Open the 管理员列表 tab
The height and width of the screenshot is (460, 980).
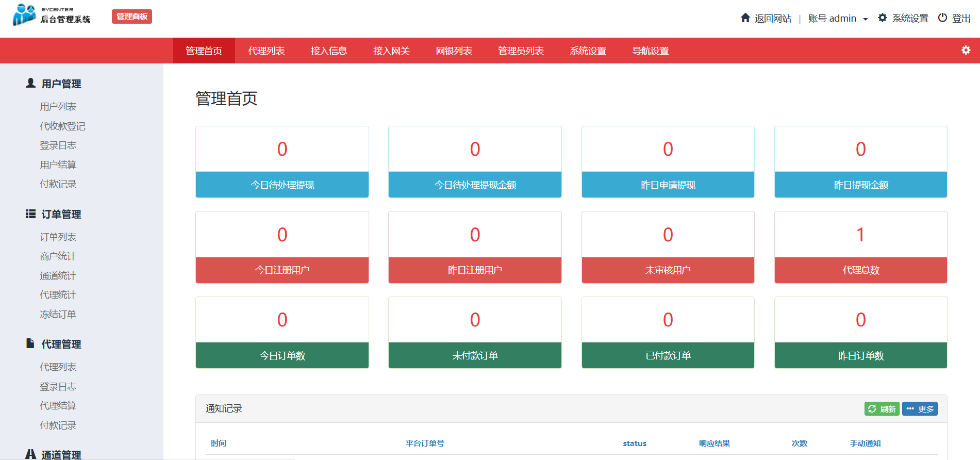pos(521,51)
